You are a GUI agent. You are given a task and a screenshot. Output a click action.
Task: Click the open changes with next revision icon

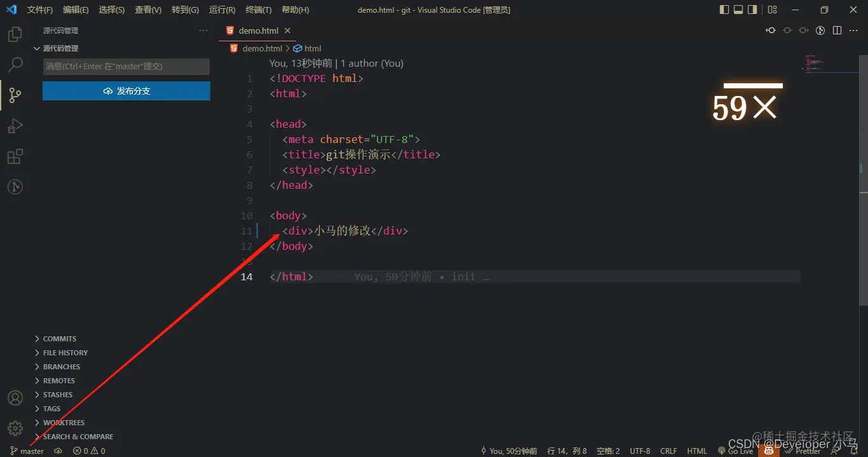(804, 31)
